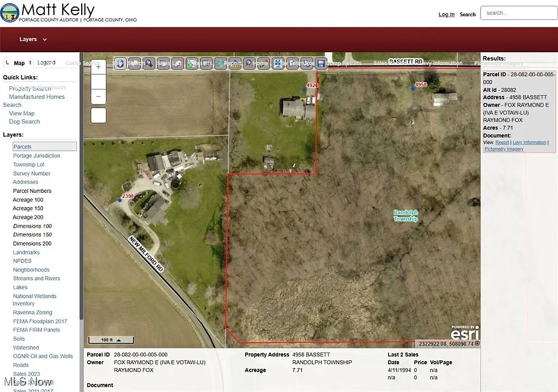Click the search input field
The height and width of the screenshot is (392, 558).
(x=519, y=13)
